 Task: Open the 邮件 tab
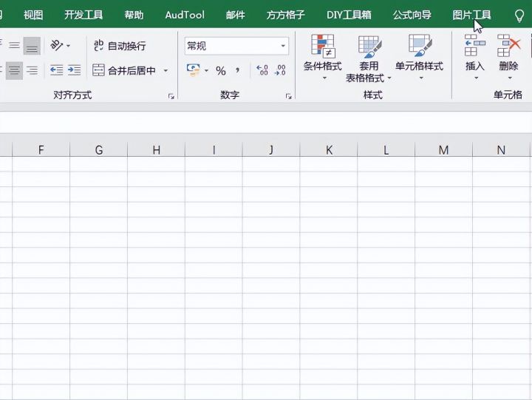coord(235,15)
